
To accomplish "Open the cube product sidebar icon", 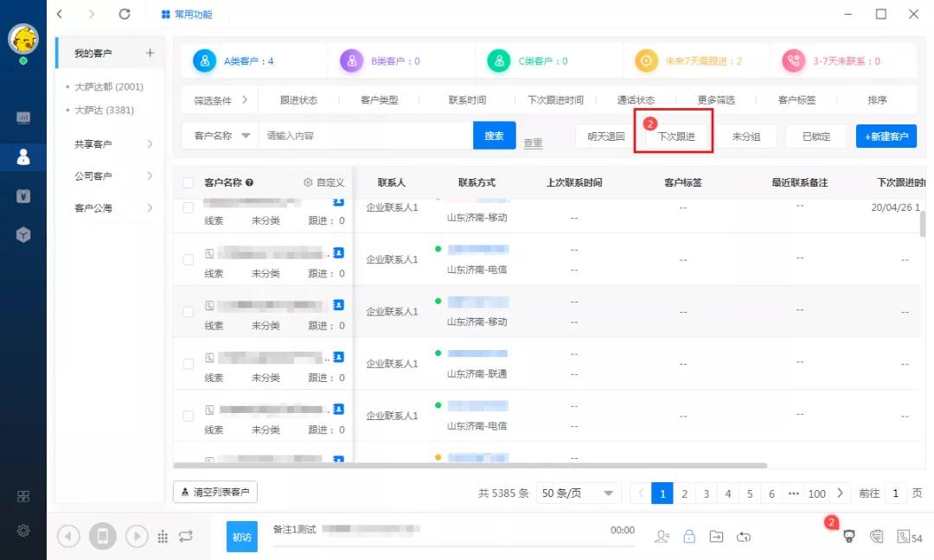I will 23,234.
